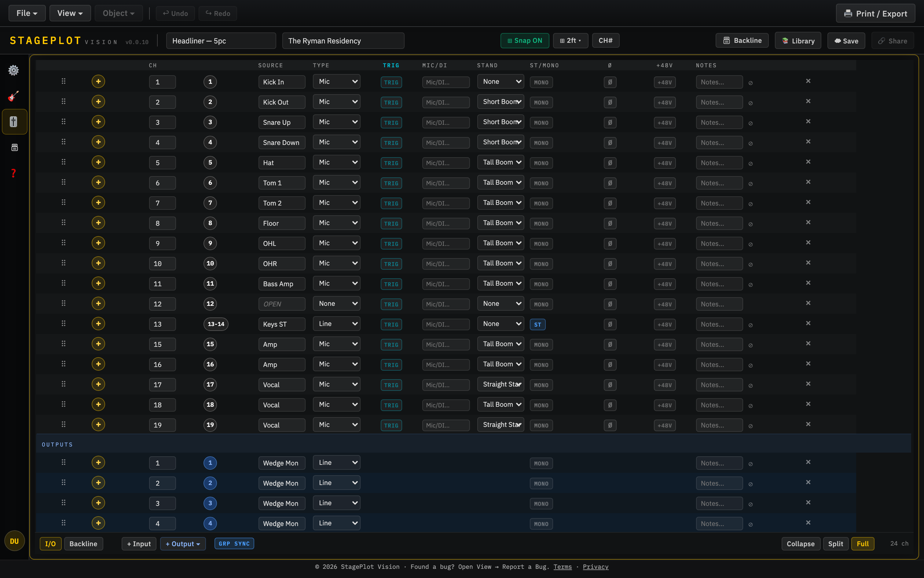Open Type dropdown for output Wedge Mon 4
This screenshot has width=924, height=578.
336,523
